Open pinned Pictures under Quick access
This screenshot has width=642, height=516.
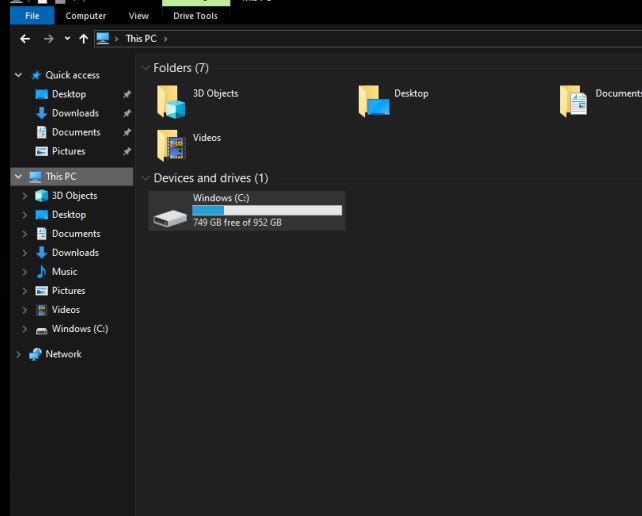tap(69, 151)
